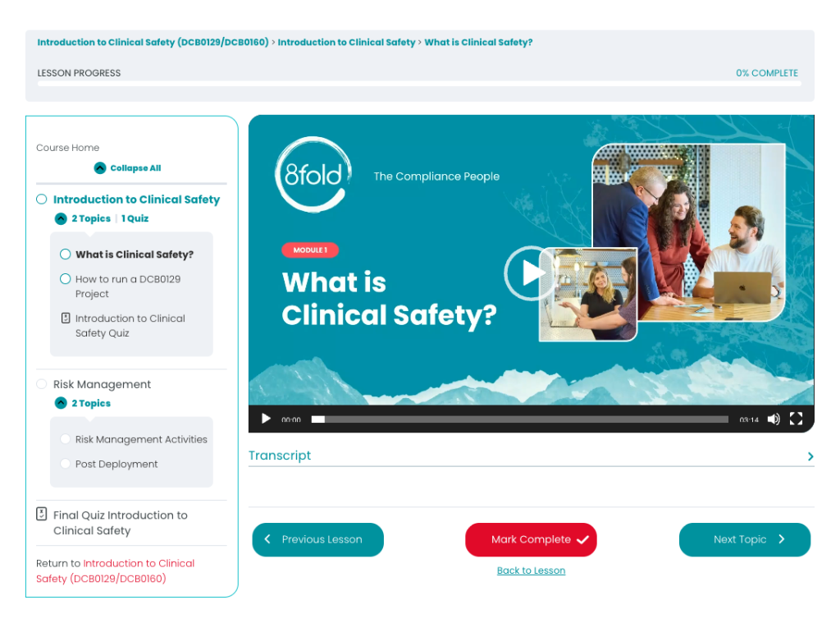Image resolution: width=840 pixels, height=623 pixels.
Task: Open middle breadcrumb Introduction to Clinical Safety
Action: 347,42
